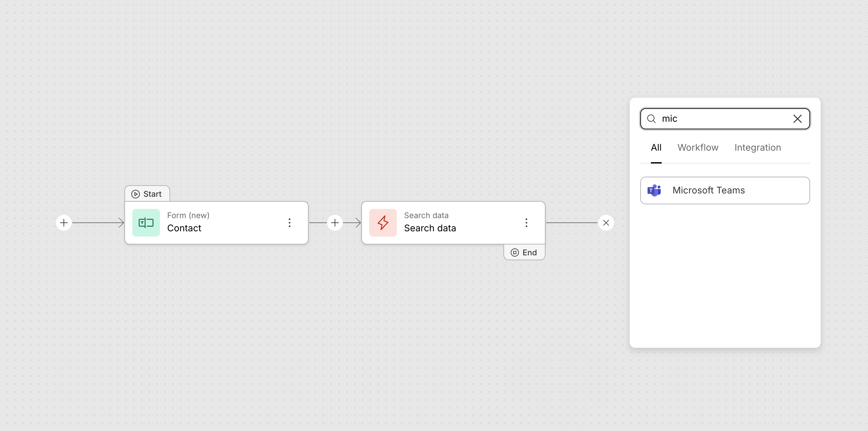This screenshot has height=431, width=868.
Task: Open the three-dot menu on Contact node
Action: coord(290,223)
